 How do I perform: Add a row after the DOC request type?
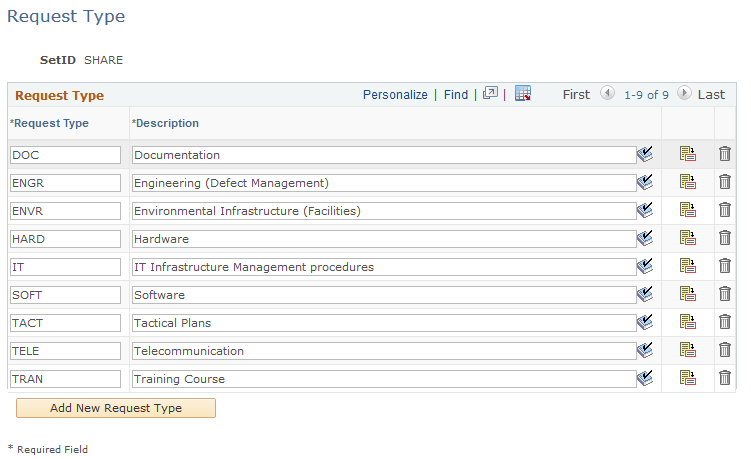pos(687,154)
